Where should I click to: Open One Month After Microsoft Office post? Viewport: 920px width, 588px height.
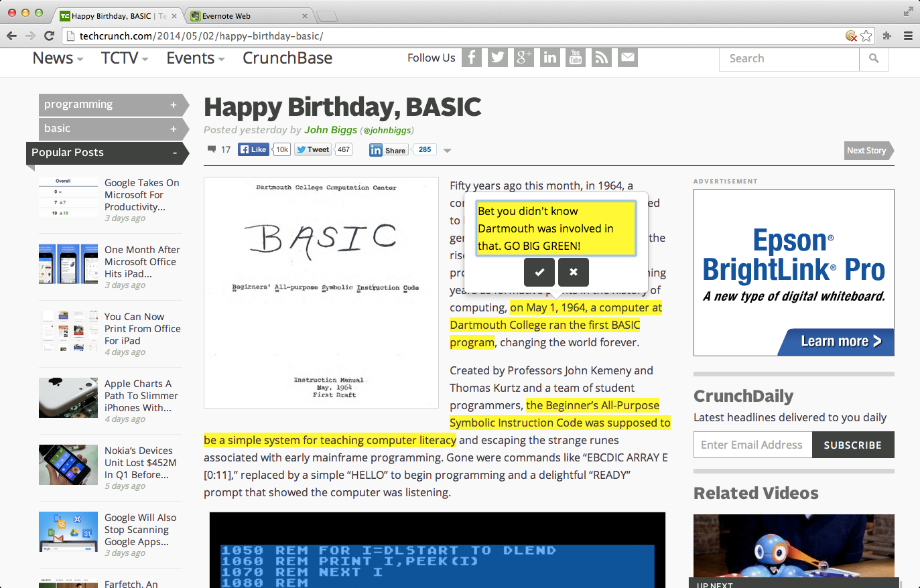142,262
